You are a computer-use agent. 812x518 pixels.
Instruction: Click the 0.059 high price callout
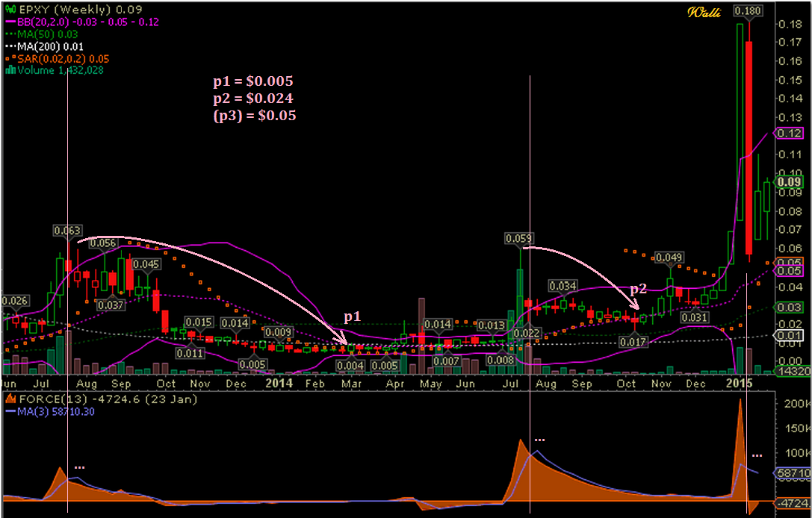519,238
